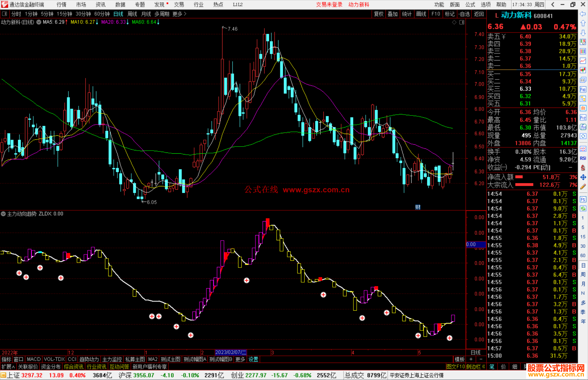Click the f(x) formula icon
The width and height of the screenshot is (588, 380).
(x=583, y=127)
